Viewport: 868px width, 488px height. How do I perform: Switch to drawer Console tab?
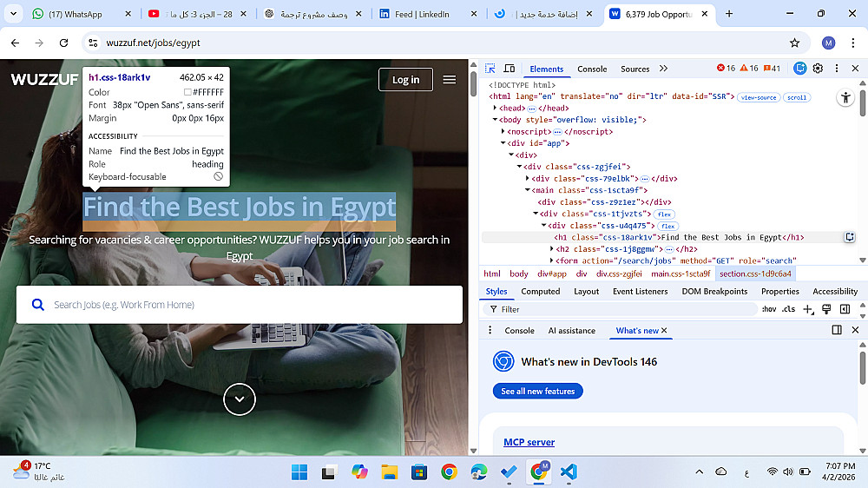519,330
